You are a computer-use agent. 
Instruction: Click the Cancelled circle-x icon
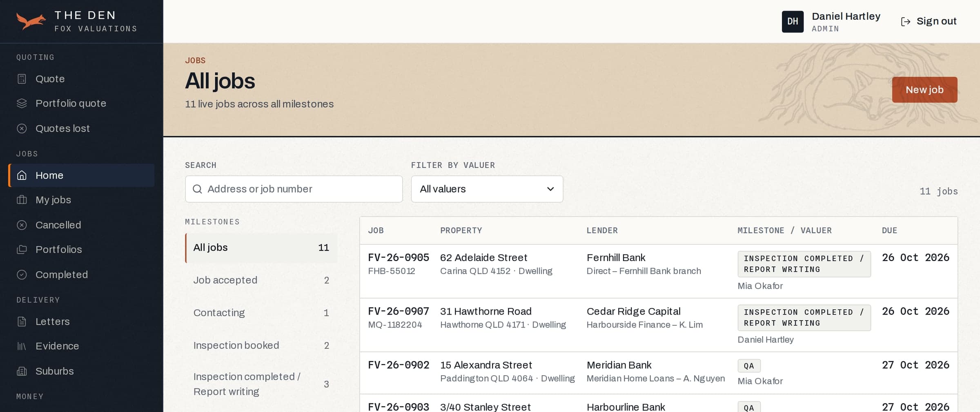22,225
